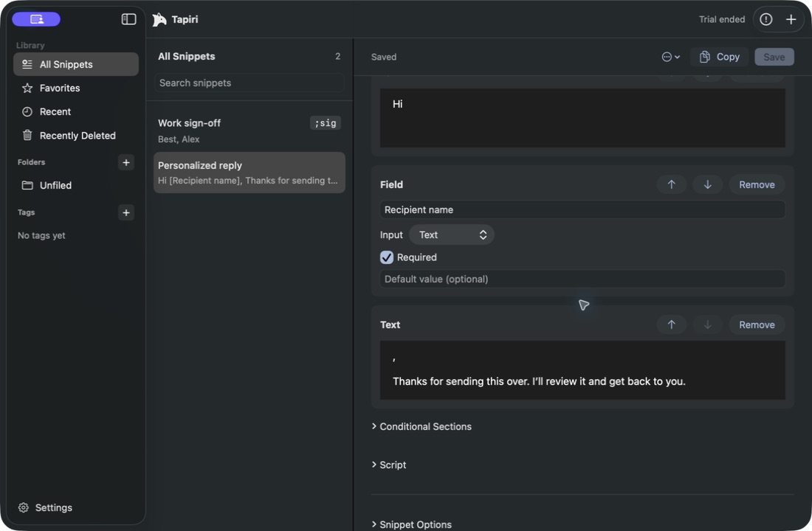Click the 'Saved' status text
The width and height of the screenshot is (812, 531).
click(x=384, y=57)
